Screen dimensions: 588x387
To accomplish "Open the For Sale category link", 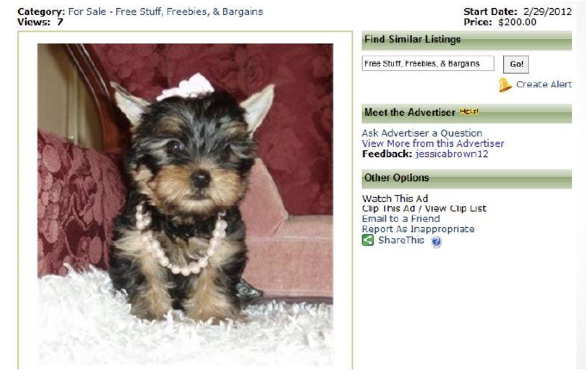I will pyautogui.click(x=87, y=12).
